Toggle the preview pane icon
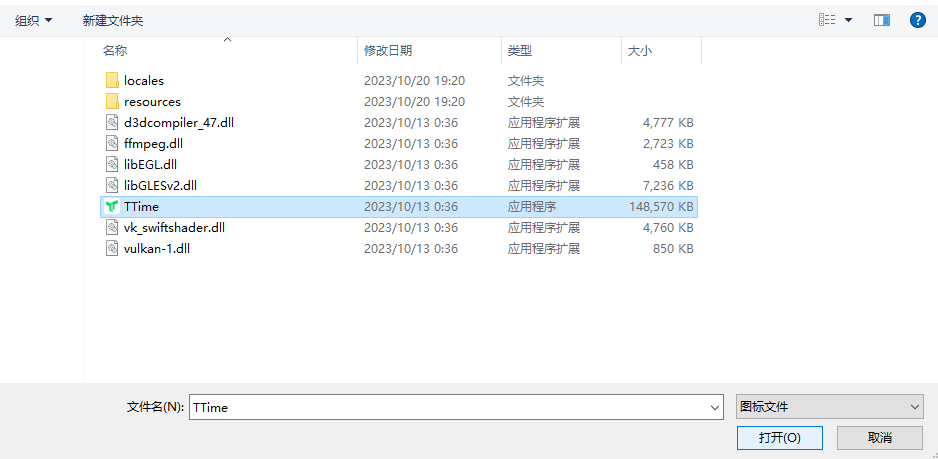938x459 pixels. point(882,20)
